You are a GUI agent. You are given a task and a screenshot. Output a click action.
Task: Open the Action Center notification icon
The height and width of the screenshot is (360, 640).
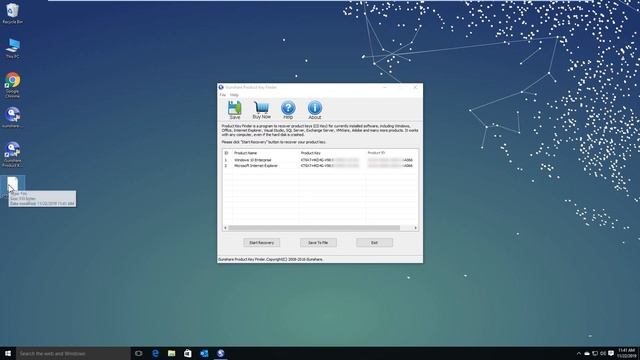pos(611,353)
